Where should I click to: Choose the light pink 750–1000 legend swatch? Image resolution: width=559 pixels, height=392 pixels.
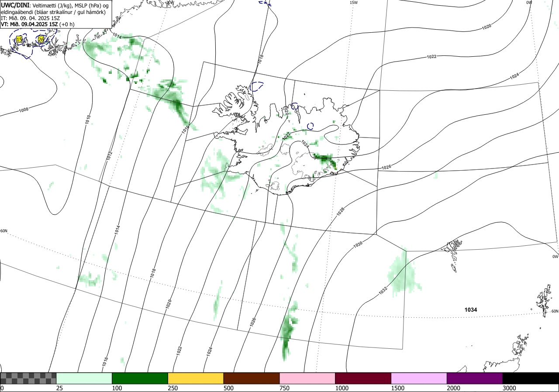(307, 378)
